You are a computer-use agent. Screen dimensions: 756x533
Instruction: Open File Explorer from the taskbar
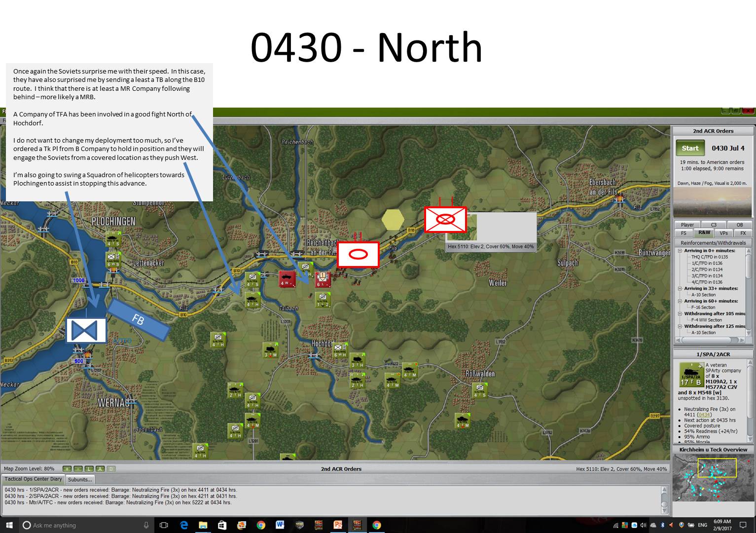click(x=203, y=525)
